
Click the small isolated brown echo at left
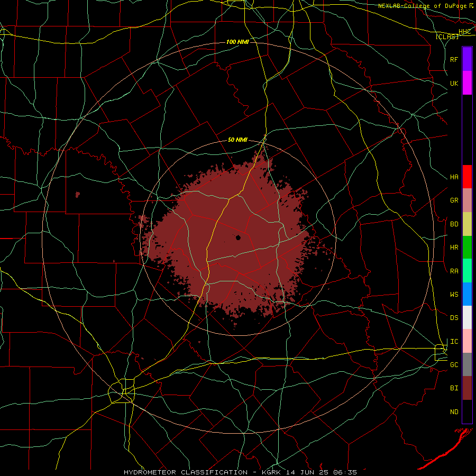[x=77, y=194]
